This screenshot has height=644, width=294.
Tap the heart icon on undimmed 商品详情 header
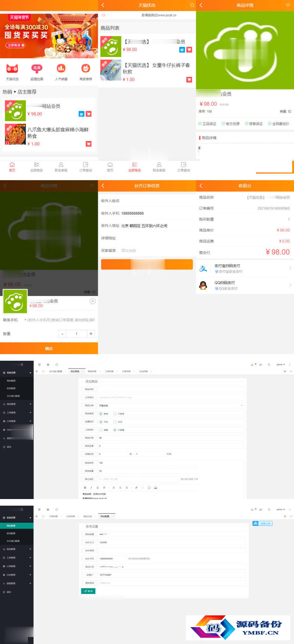tap(288, 5)
